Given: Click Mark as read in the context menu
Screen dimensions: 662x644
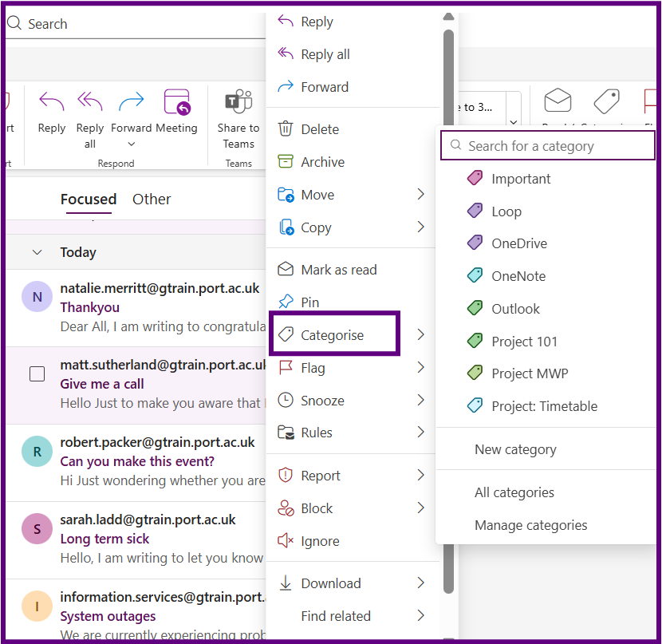Looking at the screenshot, I should tap(353, 270).
